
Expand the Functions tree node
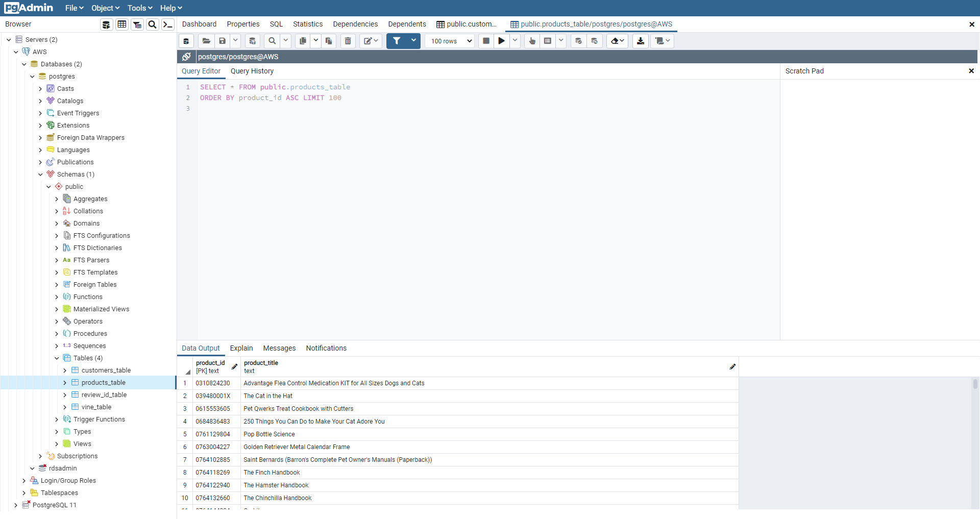click(x=57, y=297)
